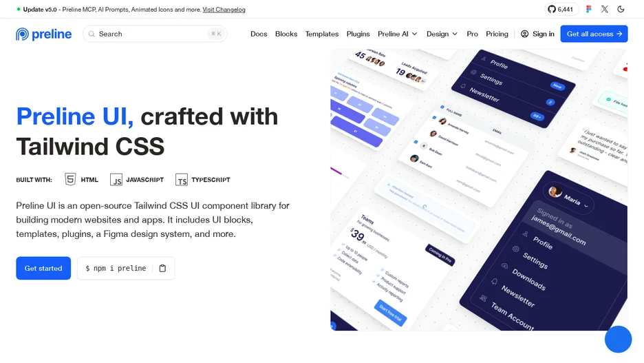Click the npm i preline text
This screenshot has width=644, height=363.
tap(116, 268)
